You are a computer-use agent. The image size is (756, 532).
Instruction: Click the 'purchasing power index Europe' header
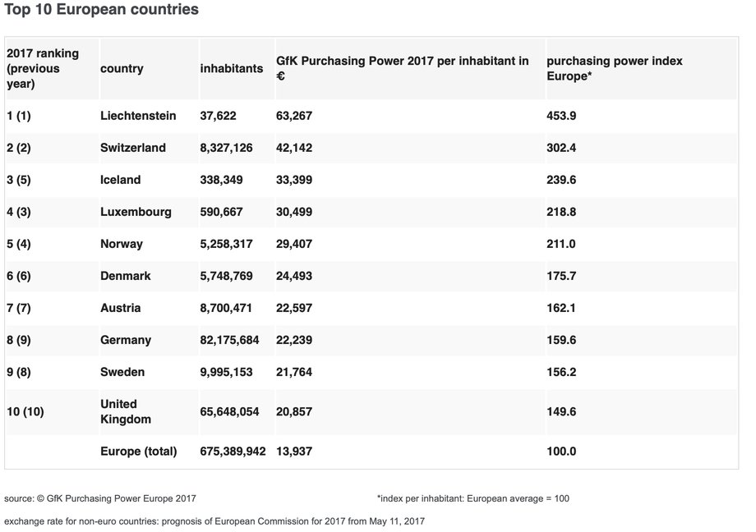(615, 68)
